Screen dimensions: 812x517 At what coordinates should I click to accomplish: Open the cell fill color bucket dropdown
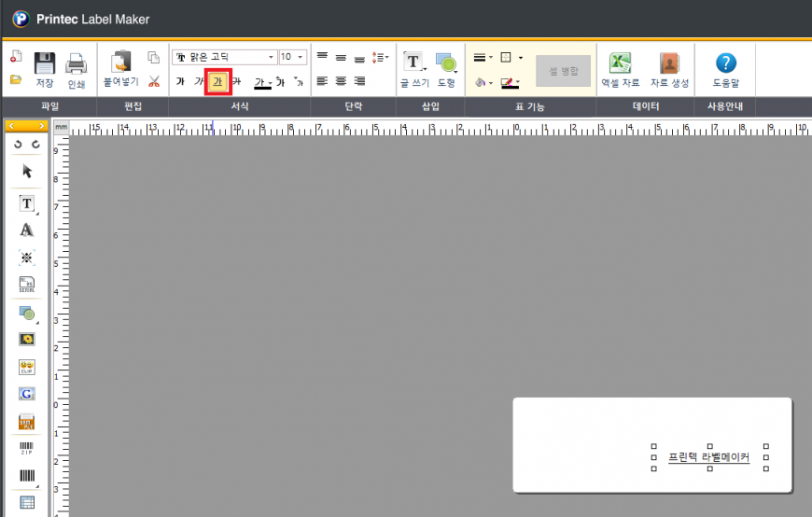(x=483, y=82)
